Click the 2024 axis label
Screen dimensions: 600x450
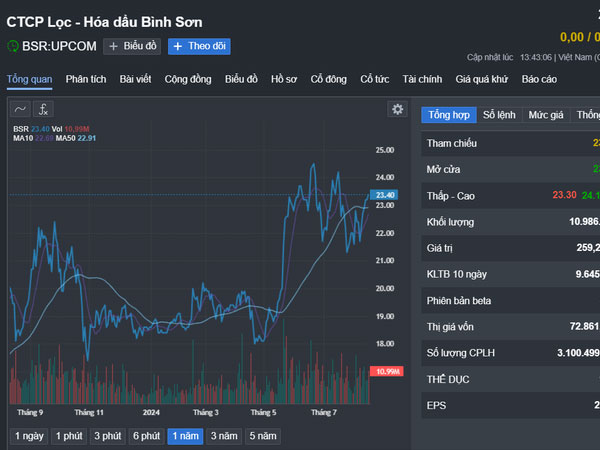[151, 412]
